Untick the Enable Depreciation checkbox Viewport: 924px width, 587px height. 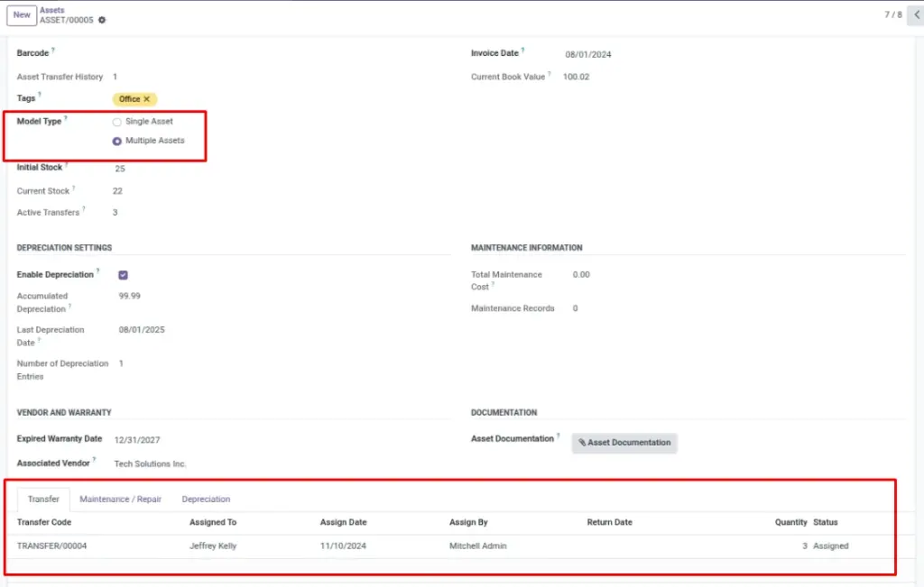[123, 275]
